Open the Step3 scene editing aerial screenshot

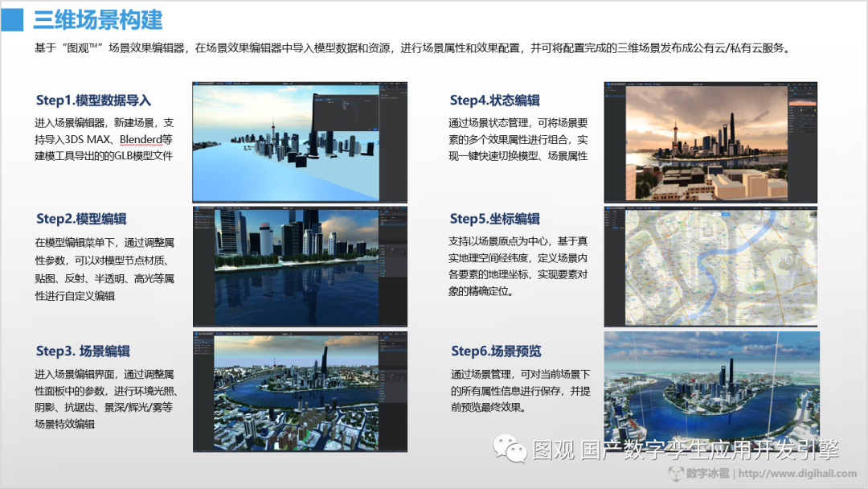300,392
